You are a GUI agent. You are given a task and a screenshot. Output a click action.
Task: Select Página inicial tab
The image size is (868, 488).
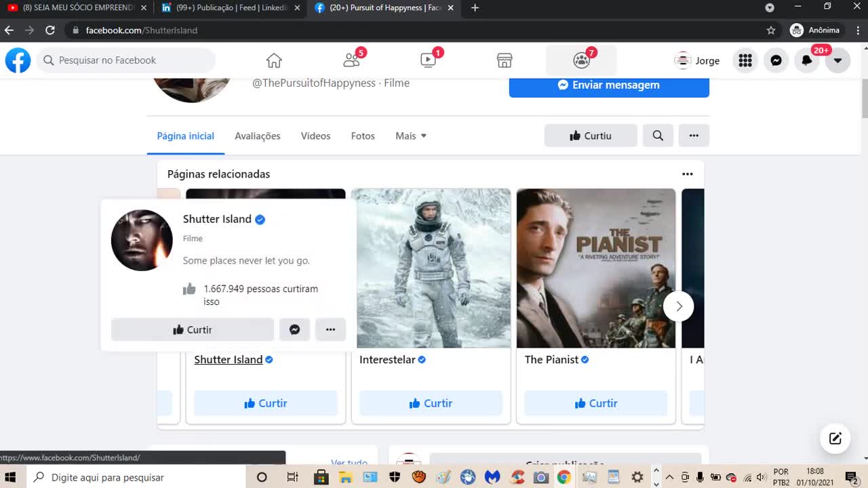[186, 136]
